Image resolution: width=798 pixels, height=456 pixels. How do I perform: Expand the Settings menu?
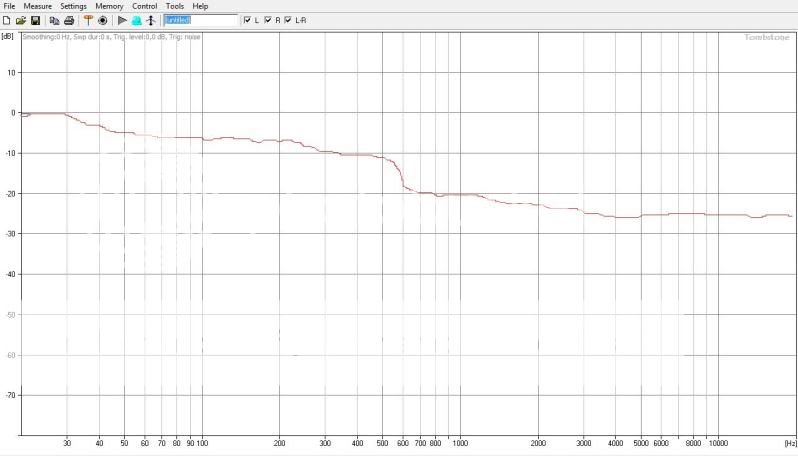click(x=73, y=6)
